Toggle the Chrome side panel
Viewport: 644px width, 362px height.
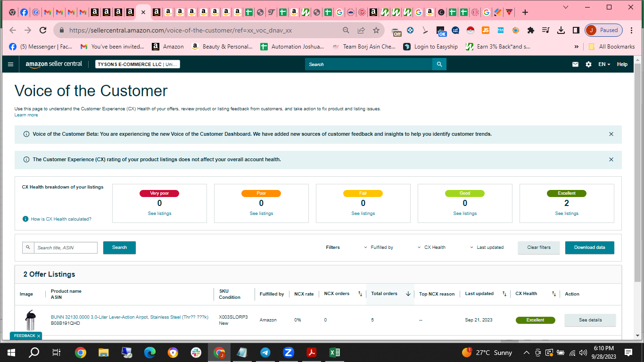(x=576, y=30)
